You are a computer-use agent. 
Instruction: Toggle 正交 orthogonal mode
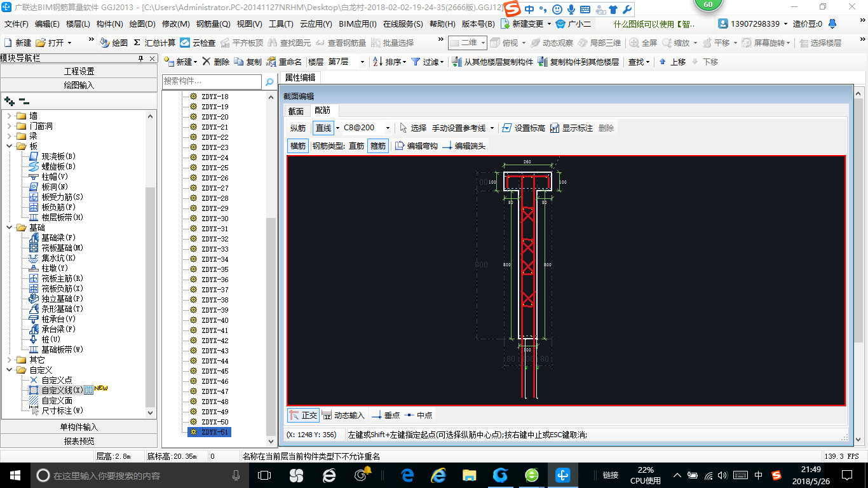[x=303, y=415]
